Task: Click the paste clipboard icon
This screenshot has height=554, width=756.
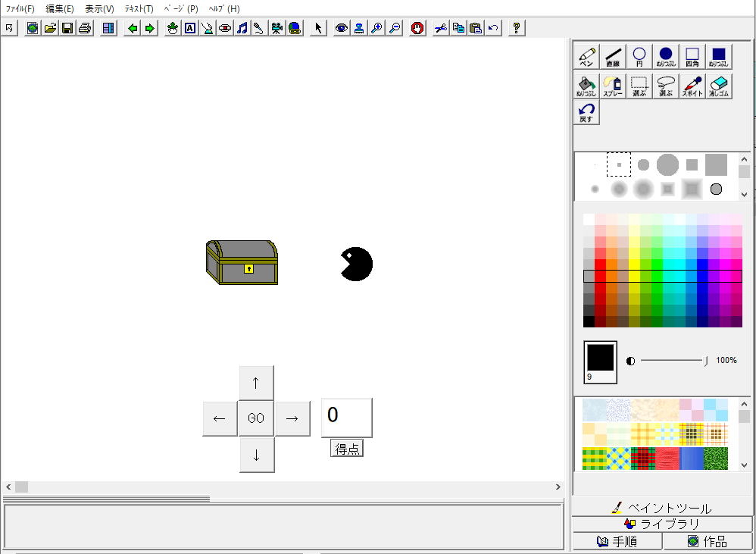Action: pyautogui.click(x=476, y=28)
